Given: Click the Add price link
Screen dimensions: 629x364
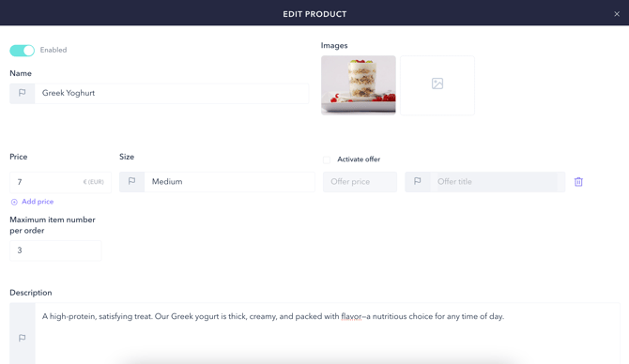Looking at the screenshot, I should (38, 202).
